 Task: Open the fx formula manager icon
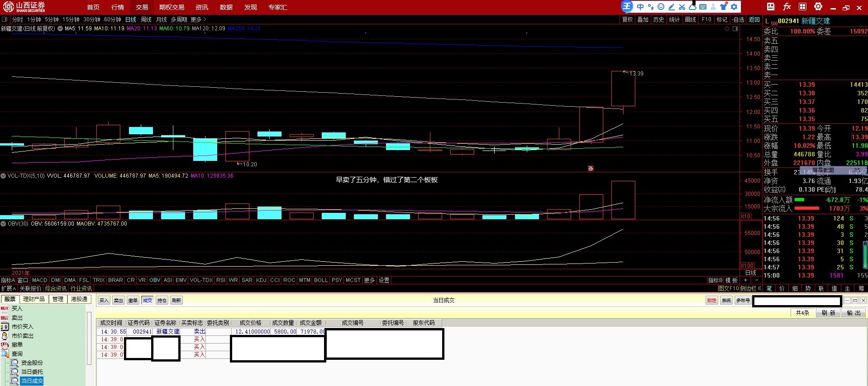click(787, 7)
